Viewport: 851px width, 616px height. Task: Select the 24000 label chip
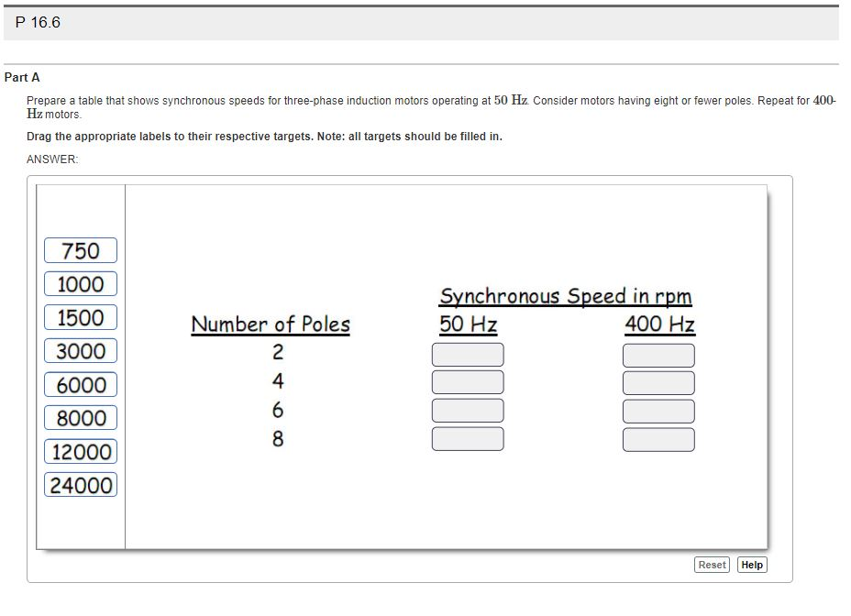[x=80, y=485]
